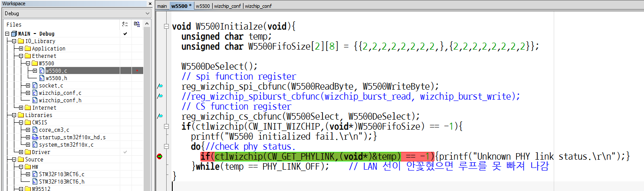Click the core_cm3.c file icon
644x191 pixels.
pos(35,130)
